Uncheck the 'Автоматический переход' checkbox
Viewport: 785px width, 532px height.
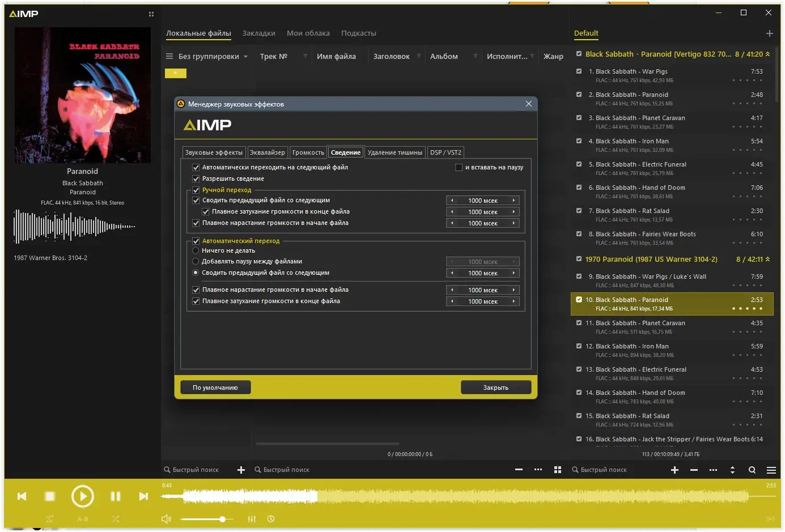tap(196, 241)
